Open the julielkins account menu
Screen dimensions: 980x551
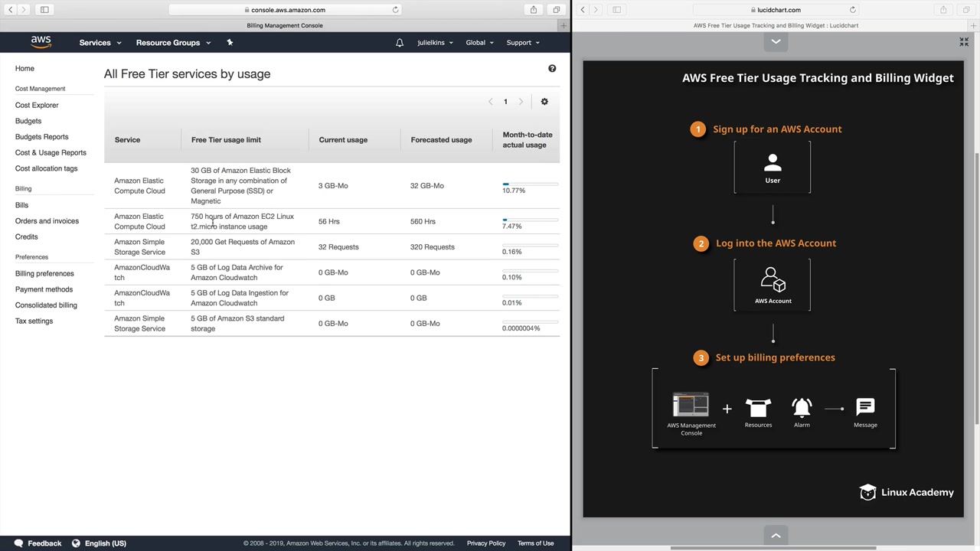pyautogui.click(x=436, y=43)
